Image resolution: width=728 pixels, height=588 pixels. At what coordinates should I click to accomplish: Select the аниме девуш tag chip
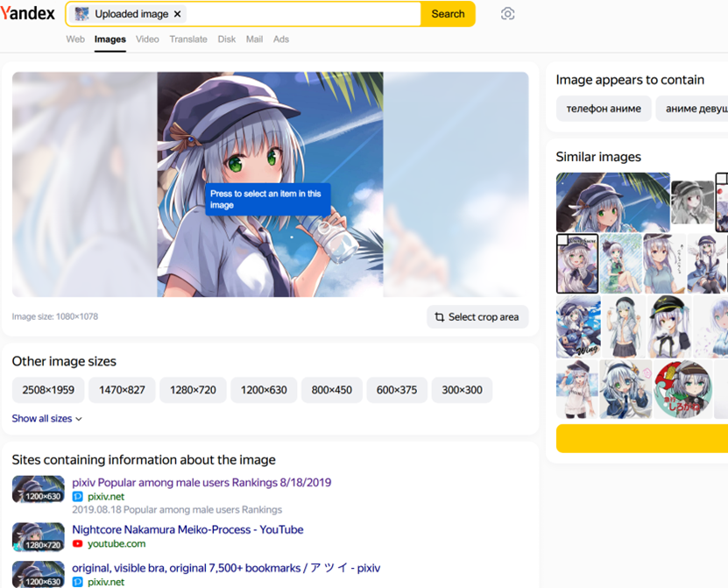[x=692, y=109]
